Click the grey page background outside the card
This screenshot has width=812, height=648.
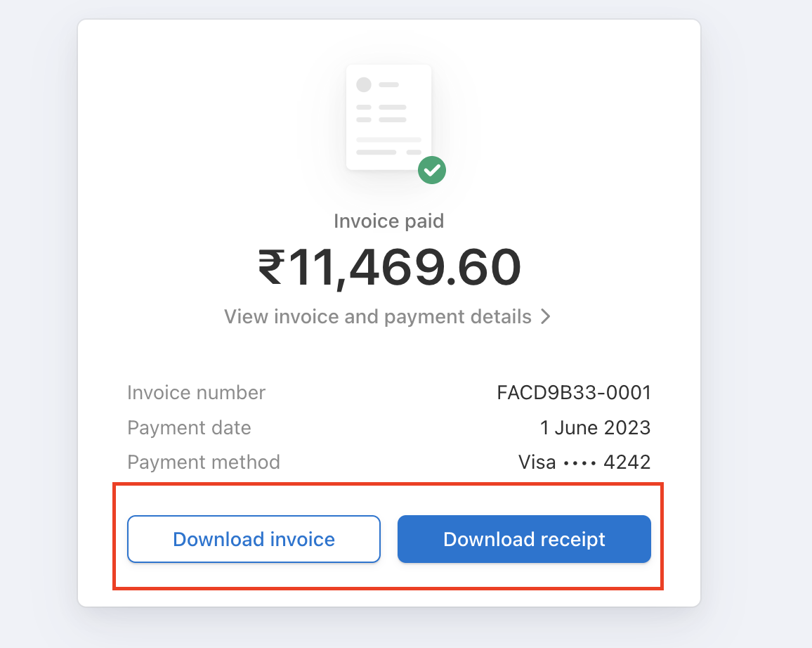[756, 311]
